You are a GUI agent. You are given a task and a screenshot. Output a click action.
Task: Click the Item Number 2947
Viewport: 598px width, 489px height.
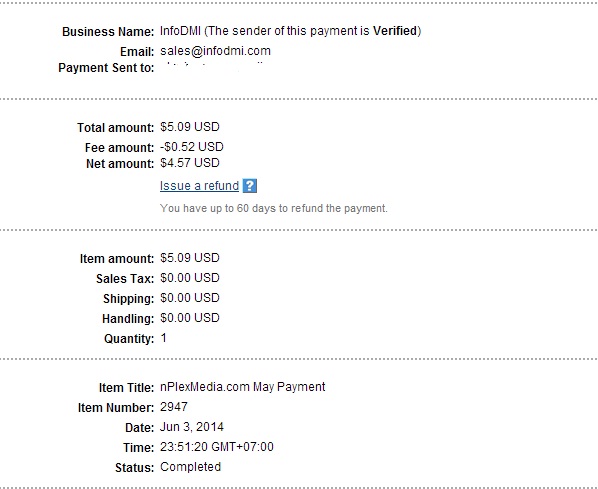pos(174,407)
